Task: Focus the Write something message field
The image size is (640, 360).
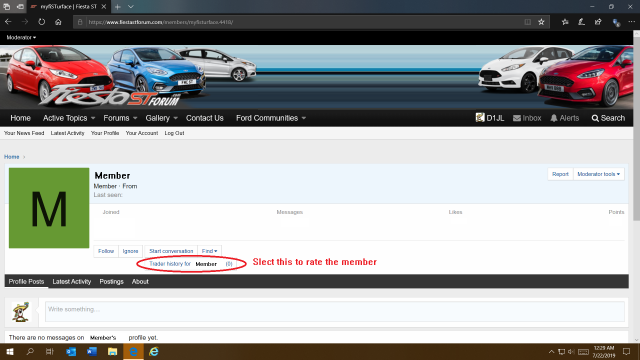Action: 335,311
